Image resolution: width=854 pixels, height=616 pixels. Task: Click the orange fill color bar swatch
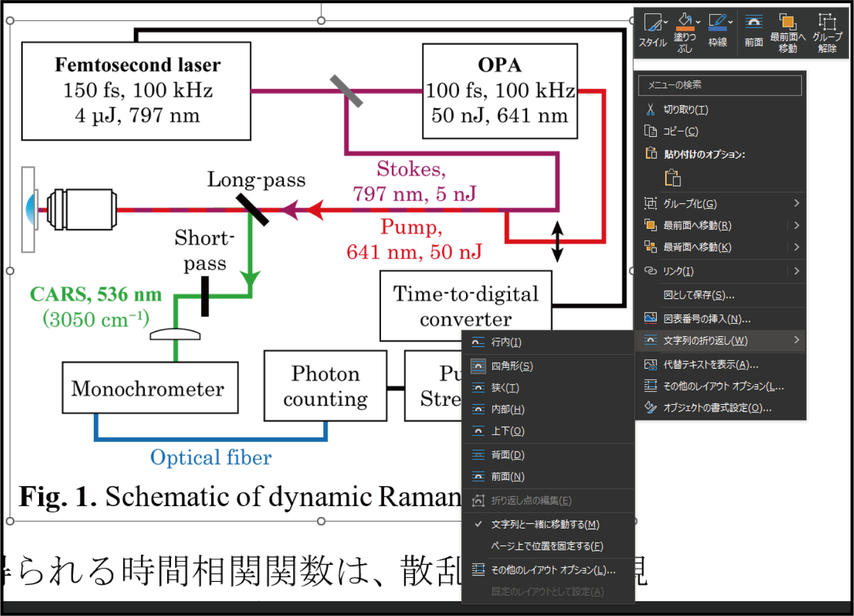685,29
